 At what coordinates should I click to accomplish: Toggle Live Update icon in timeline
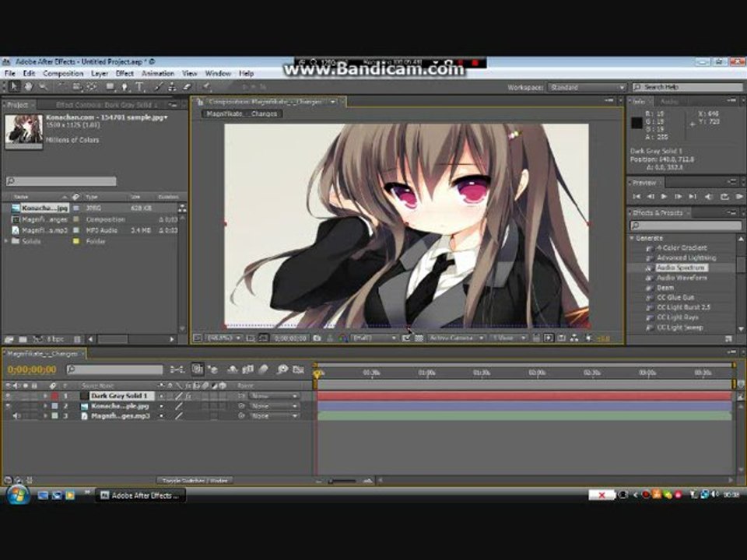pyautogui.click(x=197, y=369)
